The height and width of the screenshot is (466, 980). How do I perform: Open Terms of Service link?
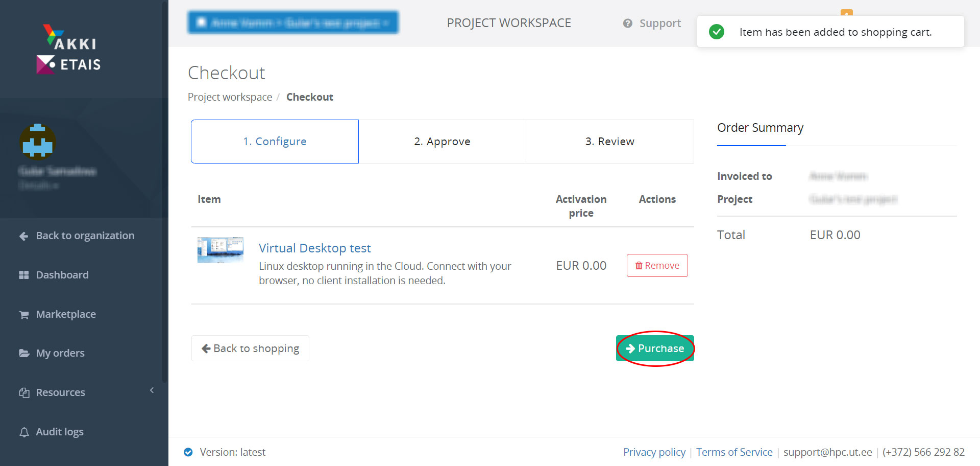(x=734, y=452)
